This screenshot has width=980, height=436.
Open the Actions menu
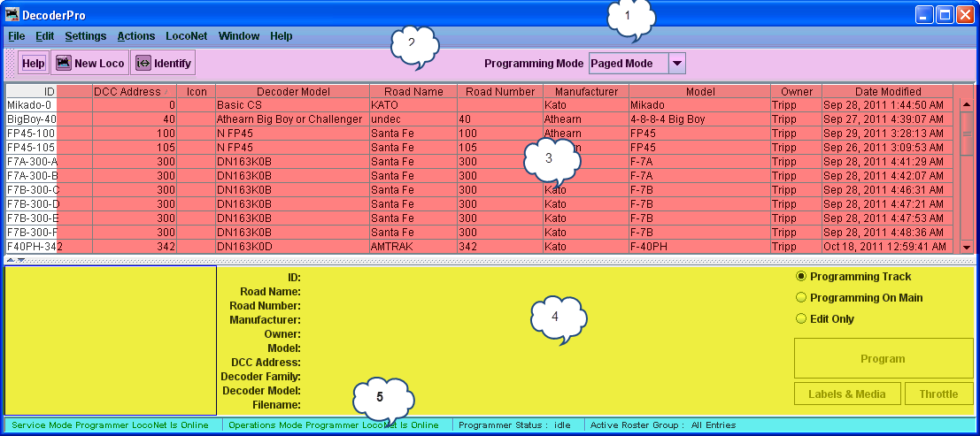coord(135,36)
